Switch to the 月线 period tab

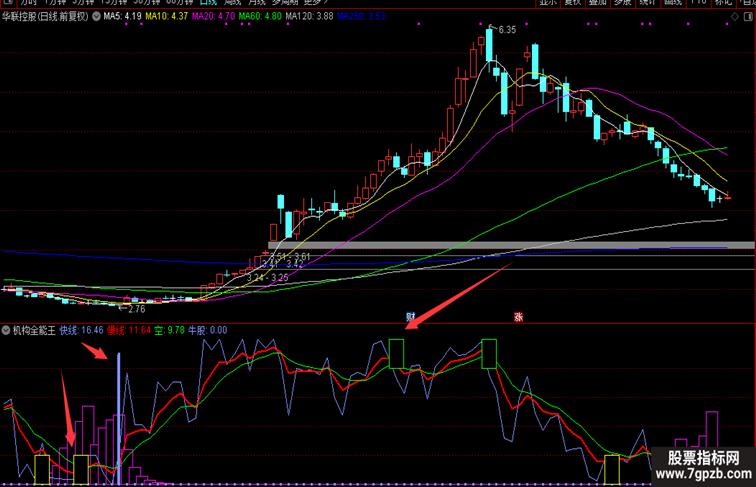tap(257, 2)
